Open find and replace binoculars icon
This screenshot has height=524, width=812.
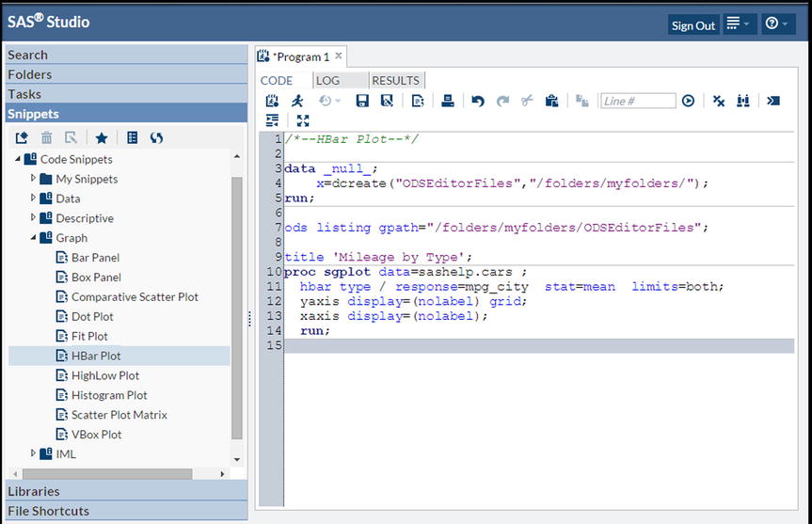(743, 101)
